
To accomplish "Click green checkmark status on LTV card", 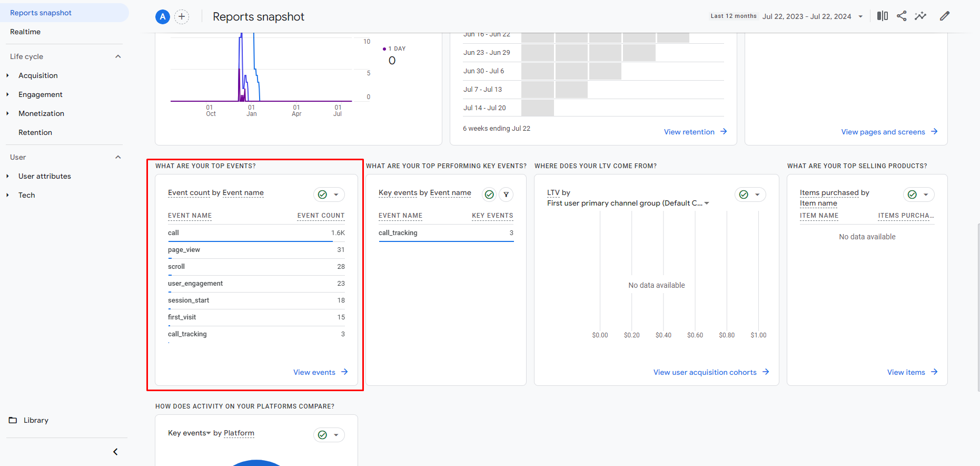I will [744, 195].
